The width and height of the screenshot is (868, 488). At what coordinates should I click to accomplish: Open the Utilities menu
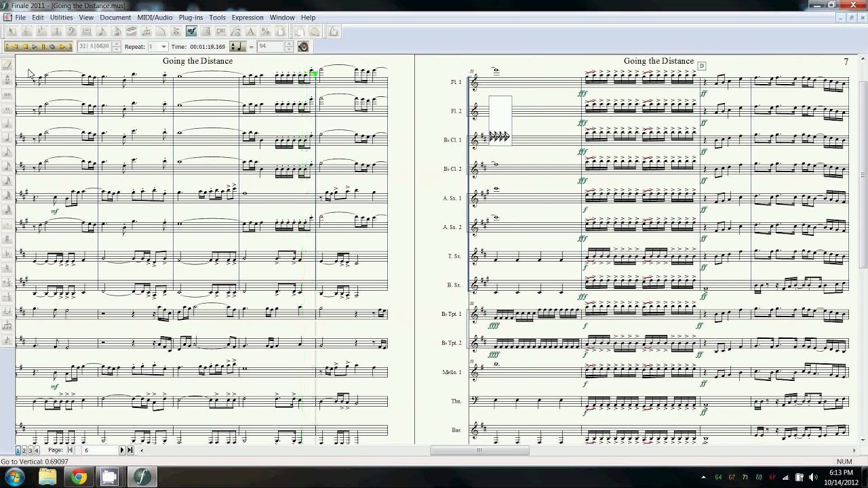61,17
